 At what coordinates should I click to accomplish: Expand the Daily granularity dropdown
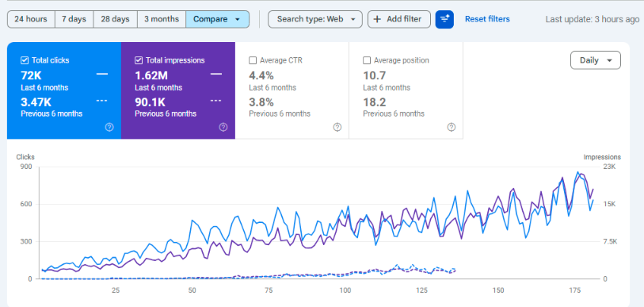pos(596,60)
